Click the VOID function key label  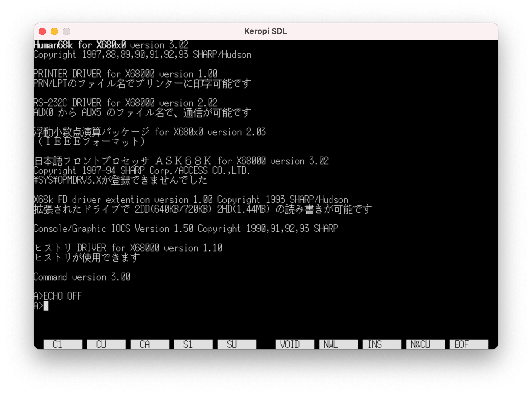pos(295,344)
